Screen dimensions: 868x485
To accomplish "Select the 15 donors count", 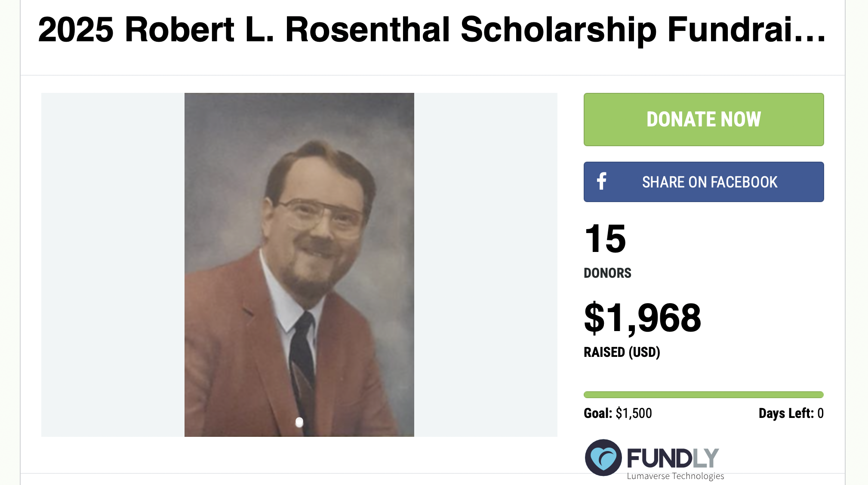I will (605, 239).
